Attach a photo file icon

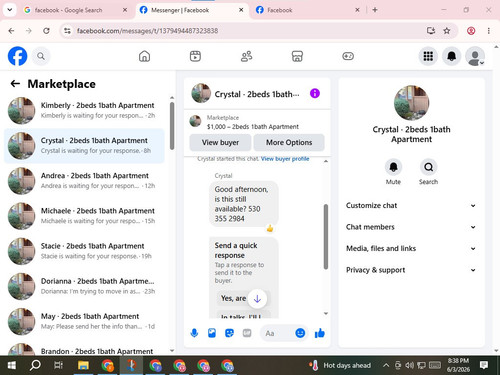click(212, 333)
